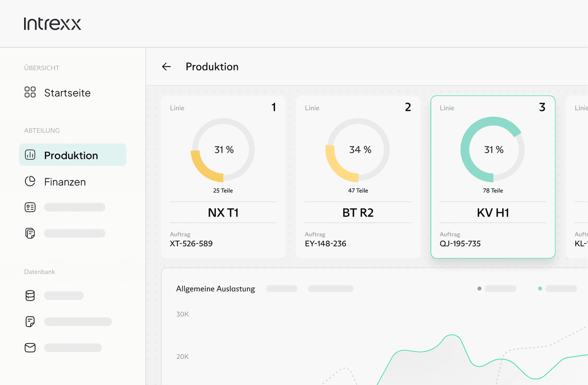Click the Finanzen pie chart icon
Viewport: 588px width, 385px height.
[x=30, y=181]
